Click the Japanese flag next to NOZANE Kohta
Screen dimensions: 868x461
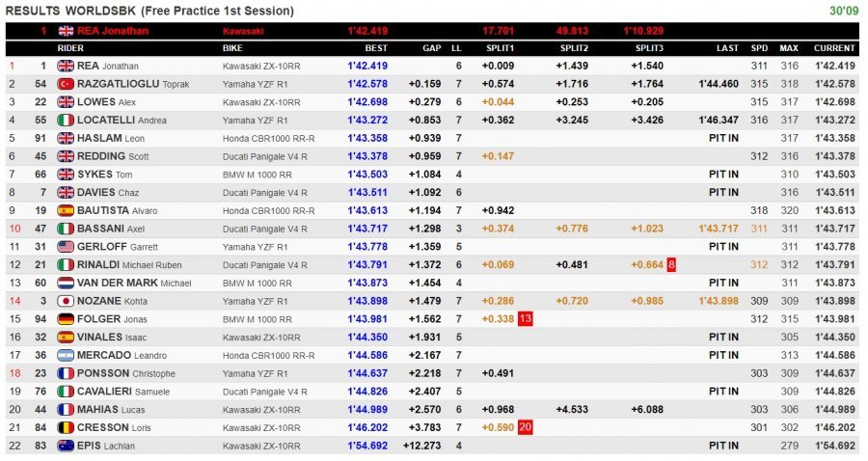pos(66,301)
